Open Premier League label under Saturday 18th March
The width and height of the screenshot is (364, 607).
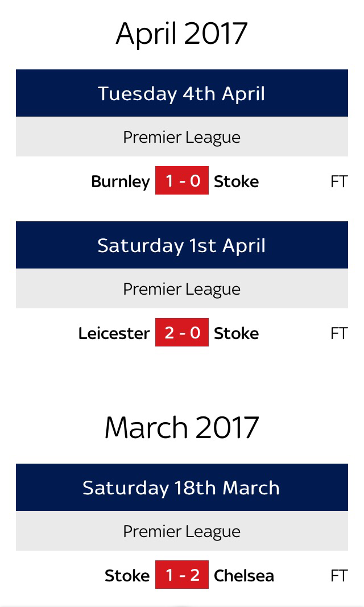[182, 531]
